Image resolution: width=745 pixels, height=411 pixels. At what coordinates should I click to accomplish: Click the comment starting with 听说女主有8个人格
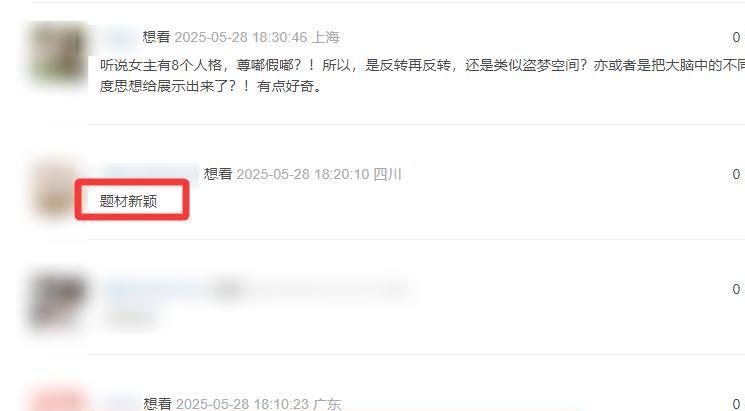pyautogui.click(x=422, y=76)
